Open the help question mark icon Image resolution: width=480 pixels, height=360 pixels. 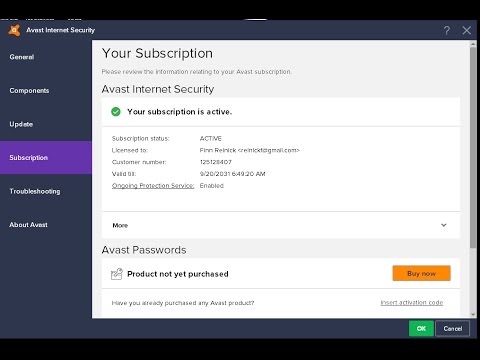coord(447,31)
